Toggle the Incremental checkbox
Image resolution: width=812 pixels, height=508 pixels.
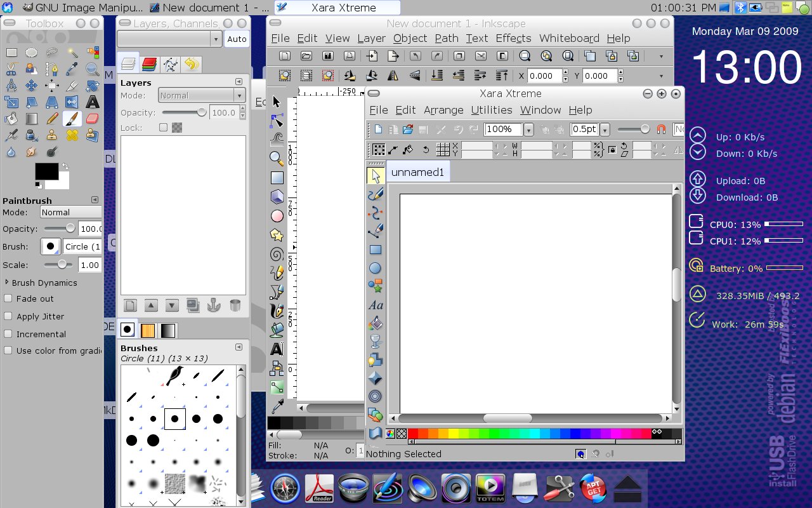[8, 333]
